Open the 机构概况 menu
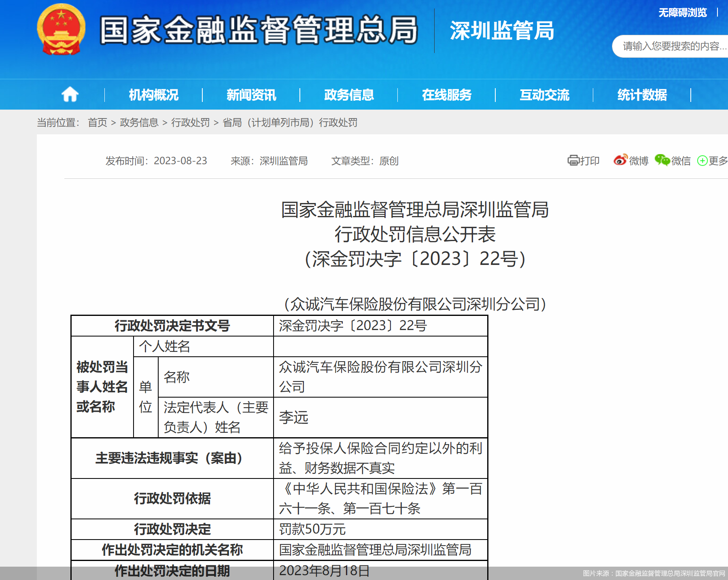The width and height of the screenshot is (728, 580). tap(153, 95)
